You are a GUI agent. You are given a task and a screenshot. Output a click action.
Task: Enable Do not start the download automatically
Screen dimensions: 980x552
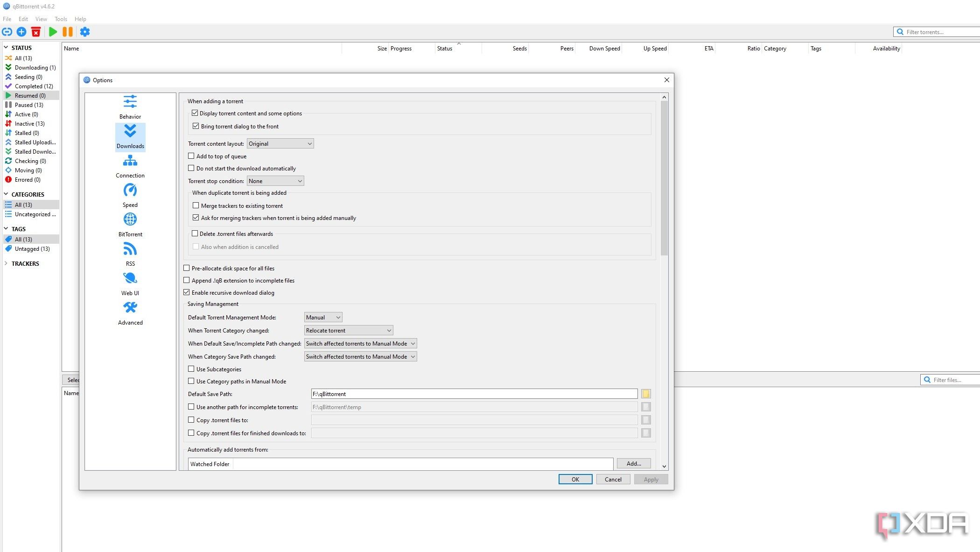[x=191, y=168]
